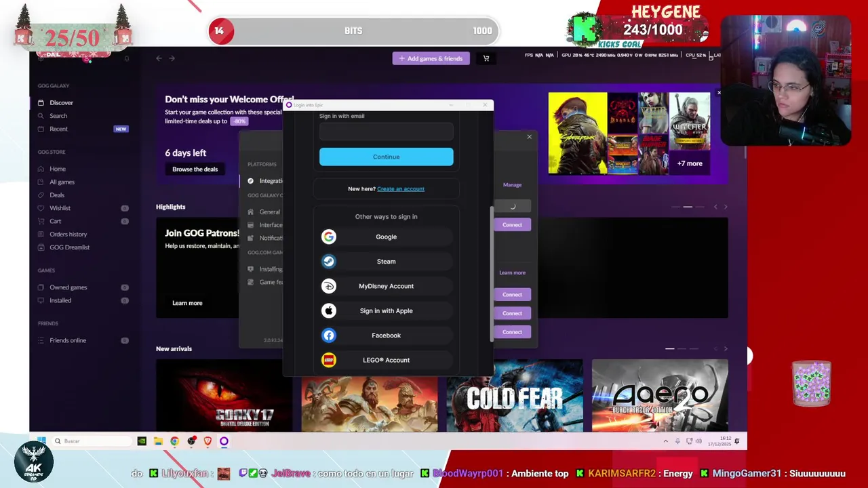Open the +7 more games tile
The height and width of the screenshot is (488, 868).
(x=690, y=163)
